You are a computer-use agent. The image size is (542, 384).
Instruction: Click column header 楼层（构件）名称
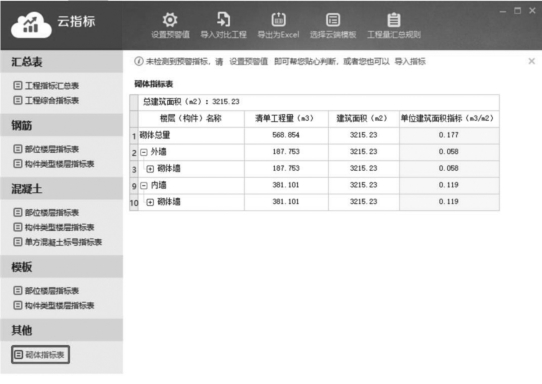(191, 119)
